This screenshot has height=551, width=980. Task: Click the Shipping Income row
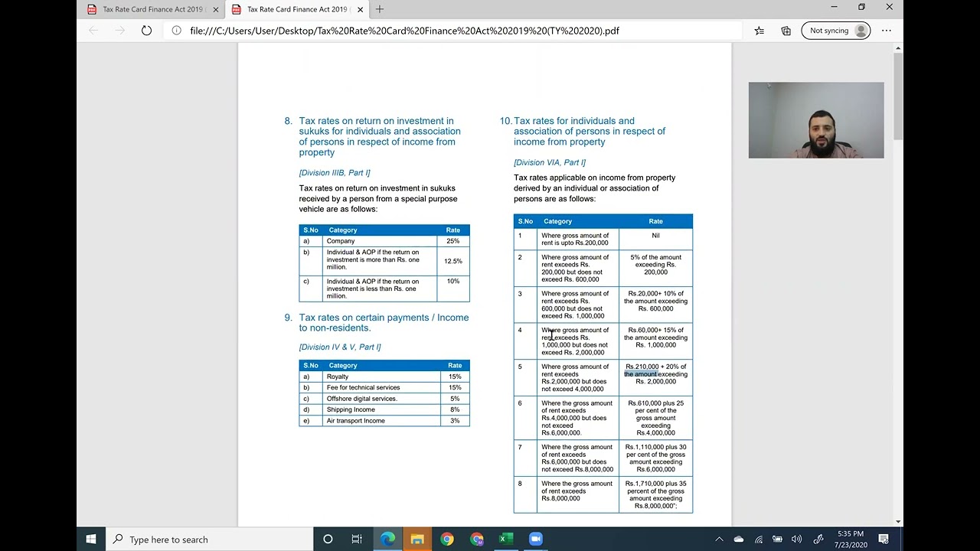tap(384, 409)
